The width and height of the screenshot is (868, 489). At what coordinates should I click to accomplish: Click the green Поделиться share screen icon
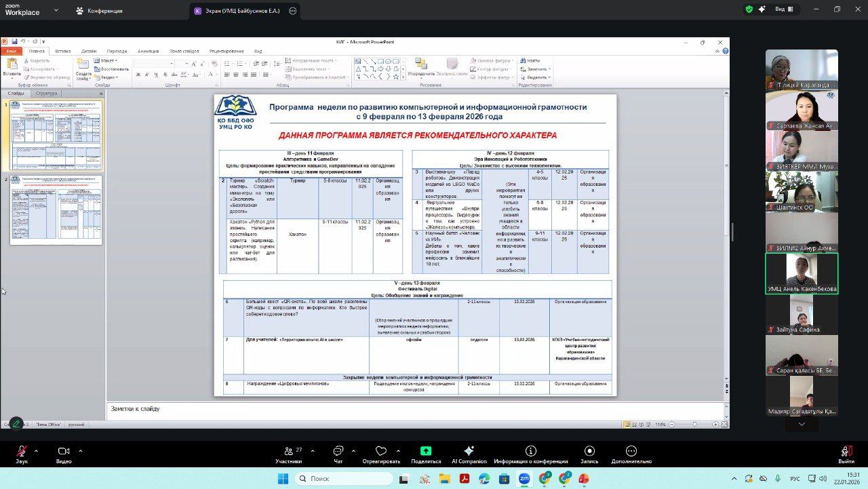426,451
